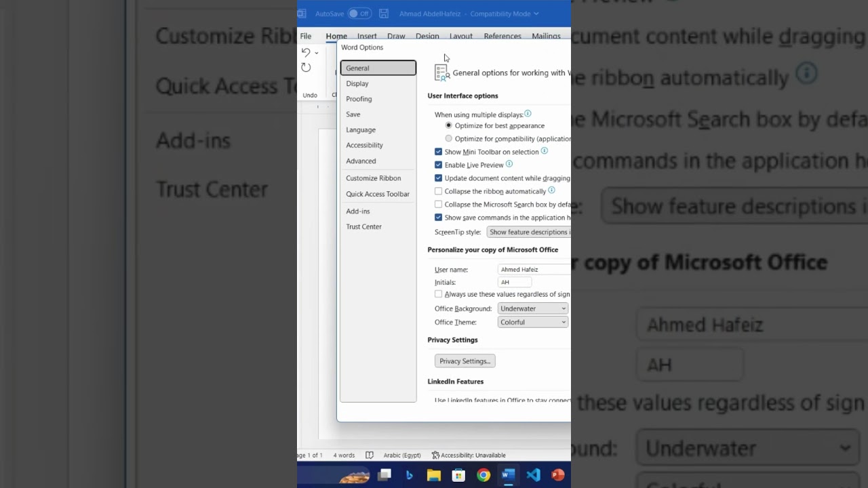Click the Undo arrow icon
Screen dimensions: 868x488
click(x=306, y=53)
